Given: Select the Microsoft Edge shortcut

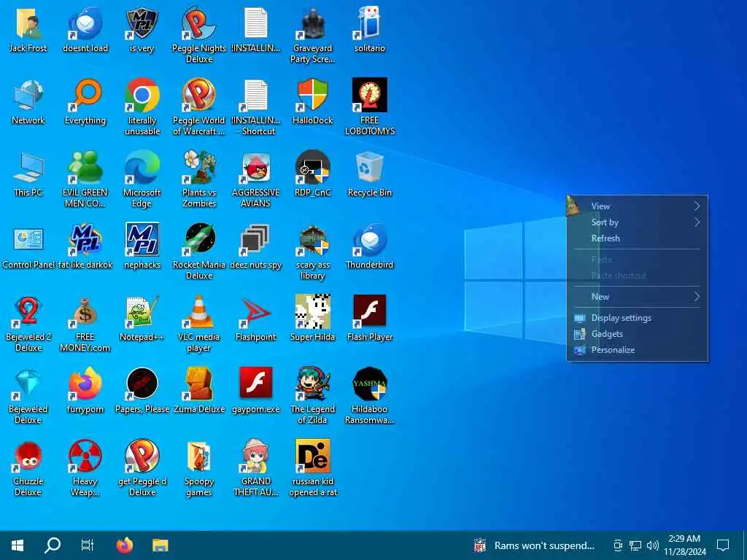Looking at the screenshot, I should pyautogui.click(x=142, y=168).
